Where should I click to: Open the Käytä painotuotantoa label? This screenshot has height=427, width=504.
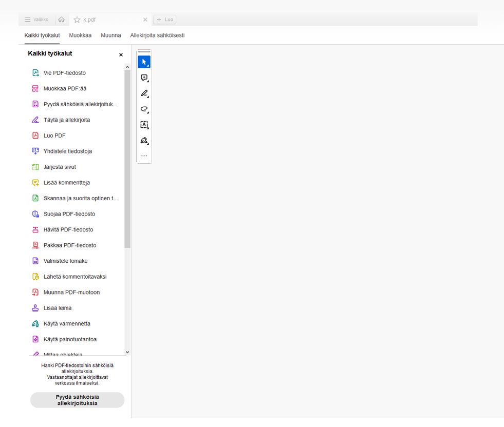tap(70, 339)
